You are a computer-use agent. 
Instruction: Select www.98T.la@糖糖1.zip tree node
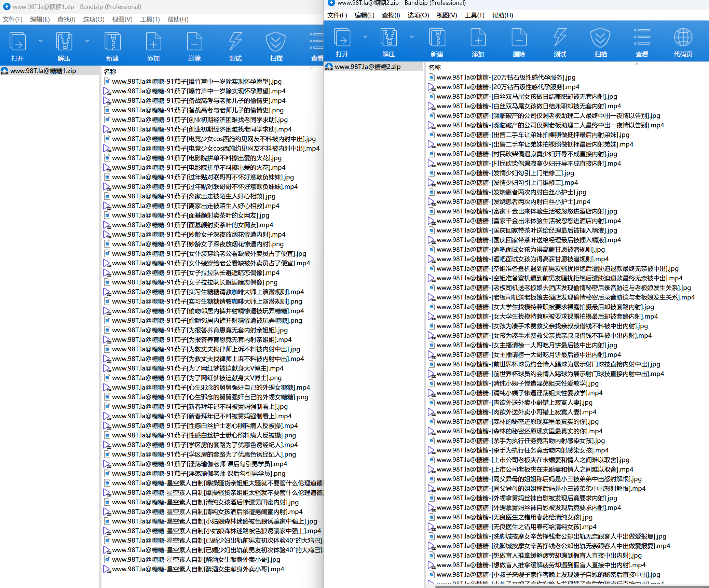[x=43, y=71]
